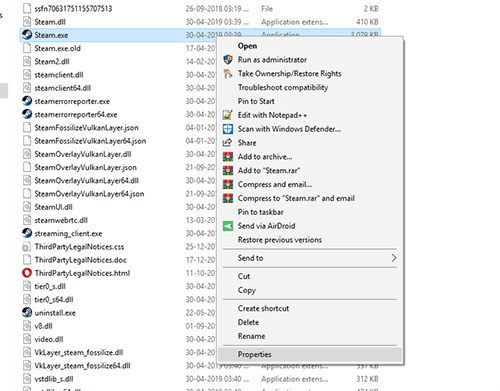
Task: Click the tier0_s.dll file icon
Action: [27, 286]
